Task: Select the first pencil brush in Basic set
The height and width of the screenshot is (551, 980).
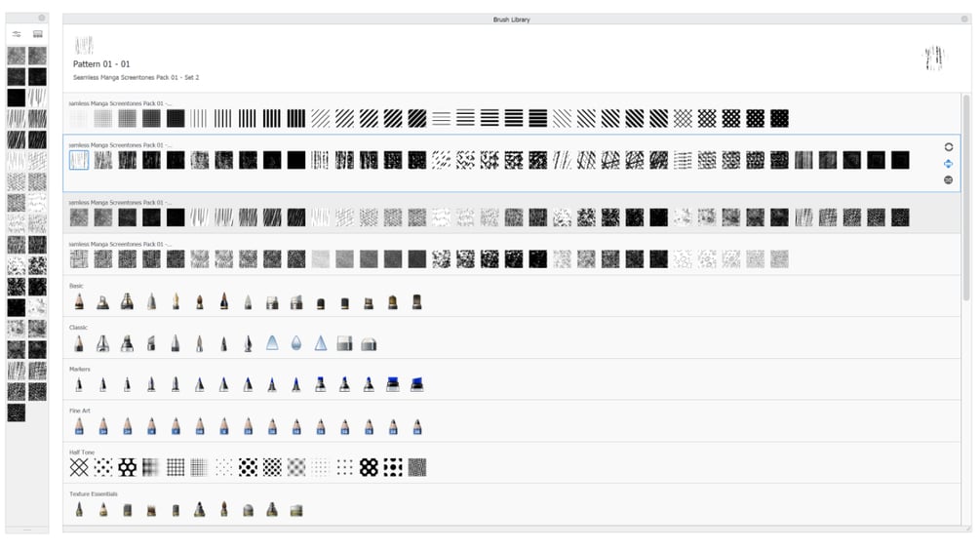Action: pos(79,301)
